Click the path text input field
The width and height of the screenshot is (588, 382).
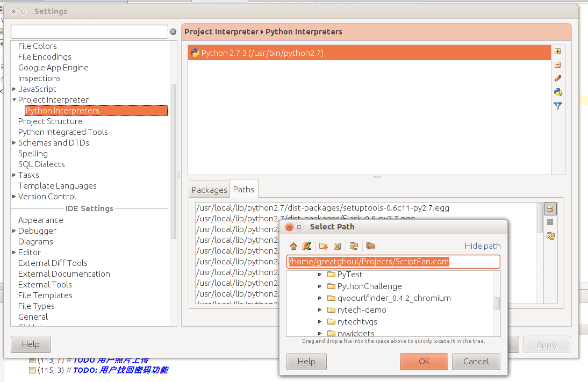pyautogui.click(x=393, y=262)
